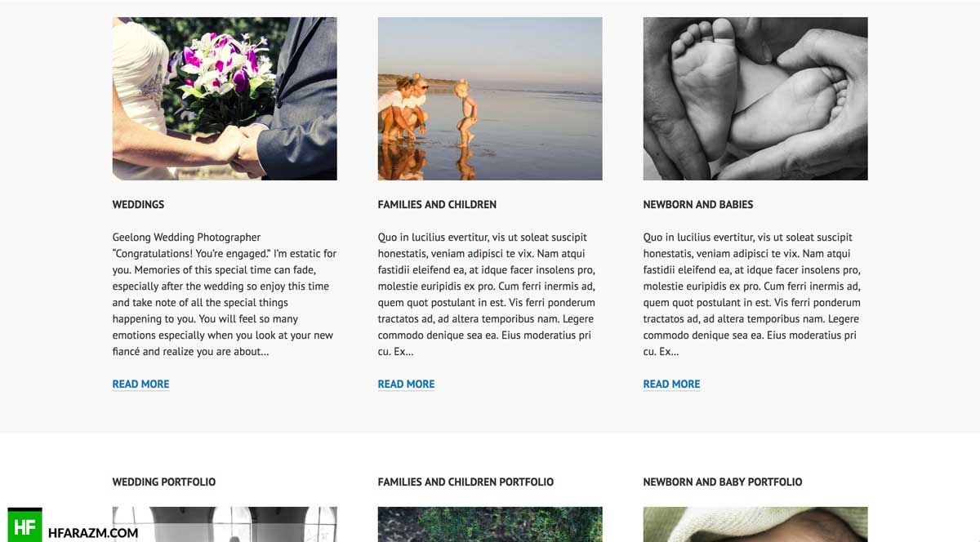Image resolution: width=980 pixels, height=542 pixels.
Task: Click Read More under Newborn and Babies
Action: tap(671, 384)
